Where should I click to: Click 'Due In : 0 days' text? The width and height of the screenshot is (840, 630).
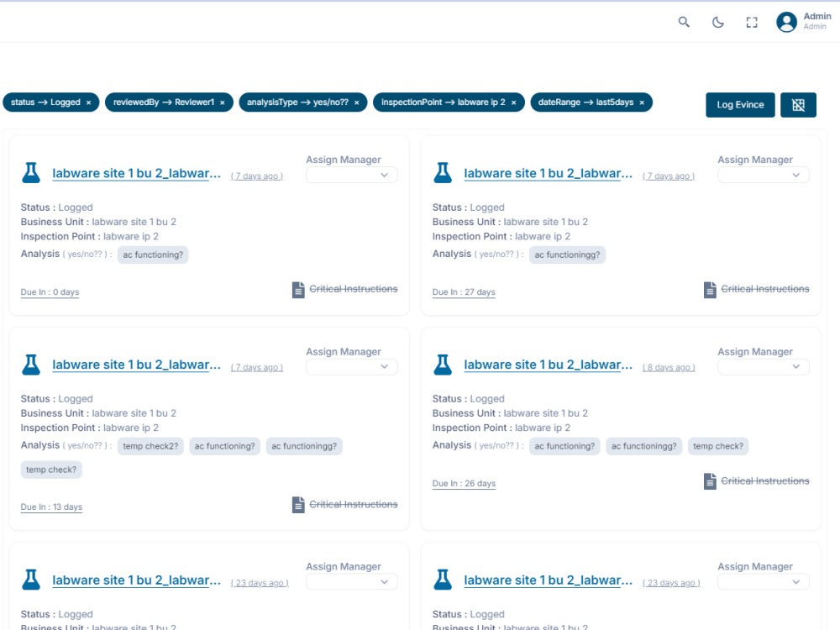tap(50, 292)
